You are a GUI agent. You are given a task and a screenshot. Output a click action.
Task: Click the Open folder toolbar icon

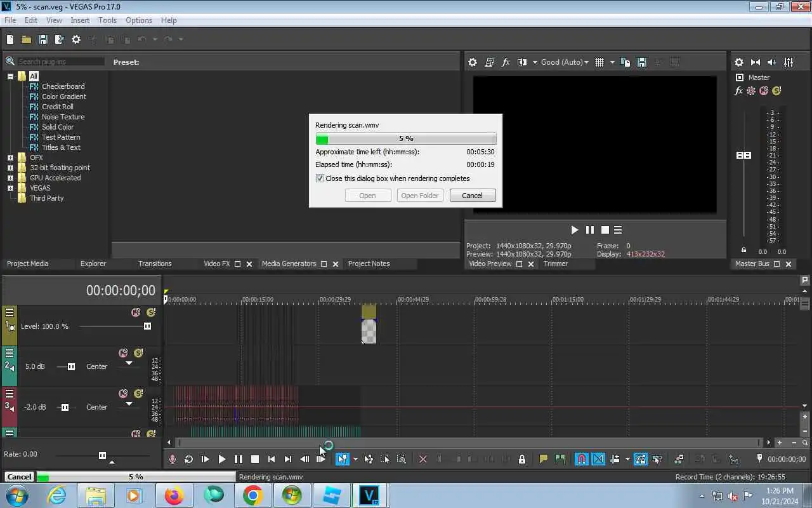(27, 39)
